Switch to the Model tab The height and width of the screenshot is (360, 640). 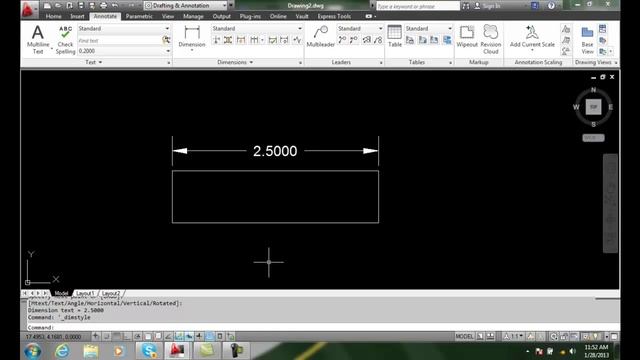coord(61,293)
